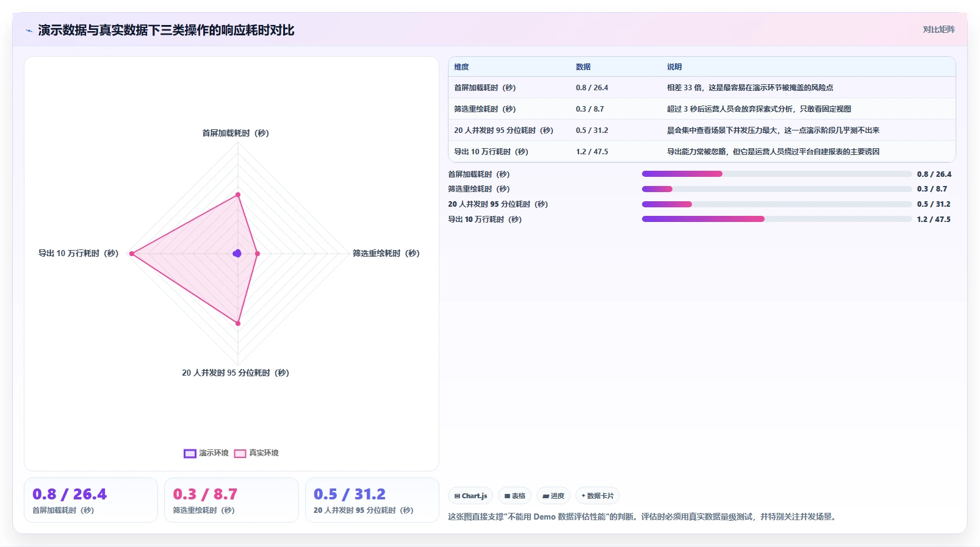Click the 20 人并发时 progress bar
The width and height of the screenshot is (980, 547).
point(777,204)
